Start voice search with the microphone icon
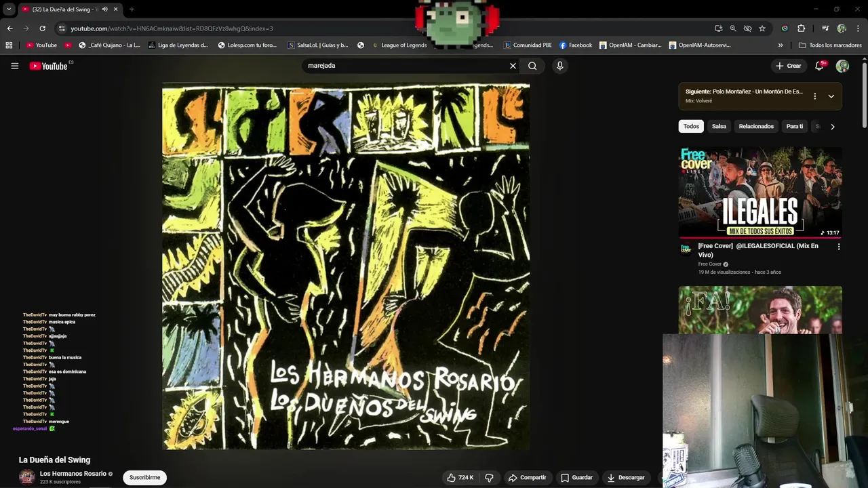Screen dimensions: 868x488 tap(559, 66)
